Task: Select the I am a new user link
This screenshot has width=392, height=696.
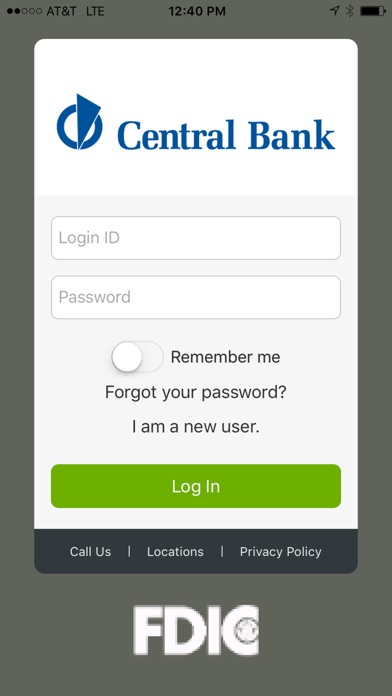Action: coord(196,427)
